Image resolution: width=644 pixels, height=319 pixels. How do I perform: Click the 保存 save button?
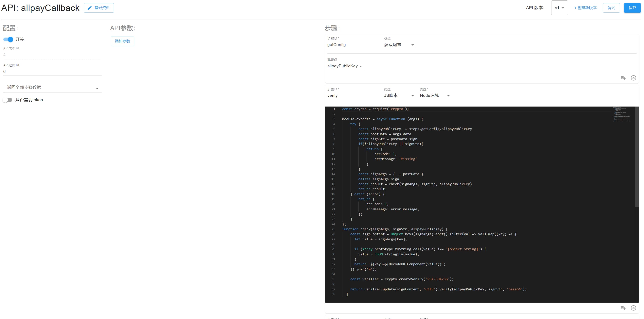pos(632,8)
